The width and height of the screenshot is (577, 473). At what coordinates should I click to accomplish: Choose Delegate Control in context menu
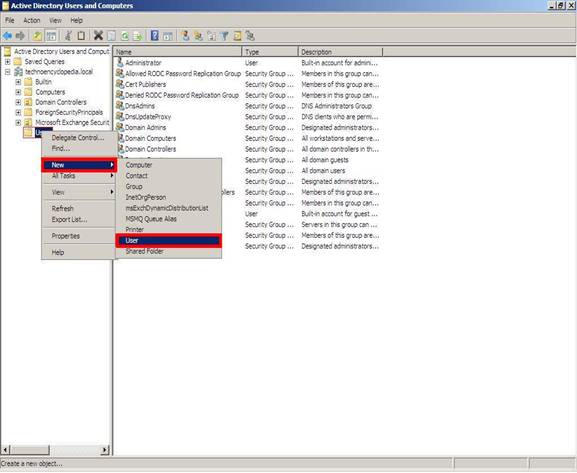[x=79, y=138]
